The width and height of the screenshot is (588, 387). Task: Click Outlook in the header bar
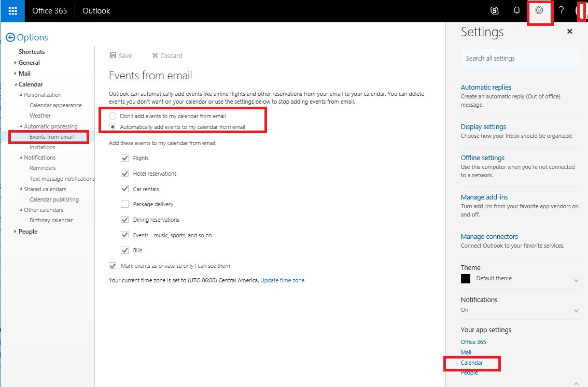(x=96, y=11)
